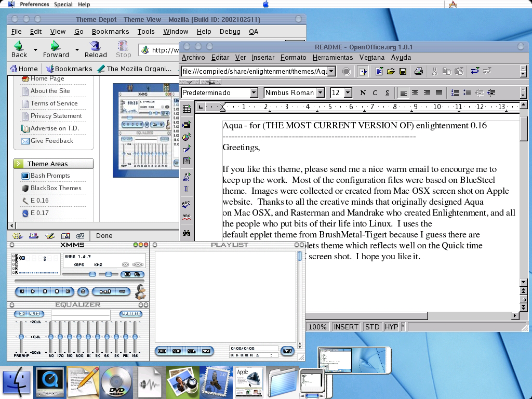Adjust the 16K equalizer band slider
The height and width of the screenshot is (399, 532).
pos(135,337)
